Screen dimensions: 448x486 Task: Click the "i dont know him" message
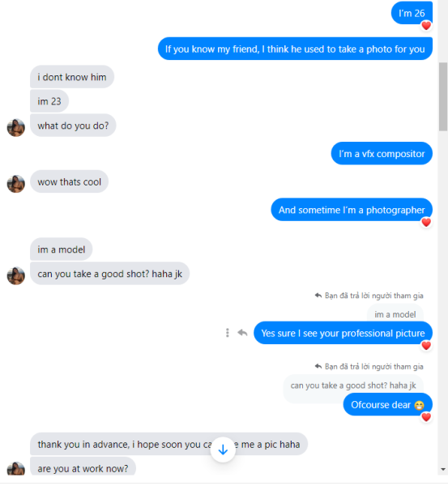[72, 77]
